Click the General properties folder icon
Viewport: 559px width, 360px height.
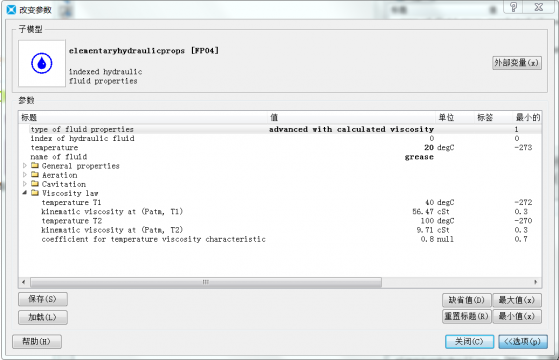(35, 165)
